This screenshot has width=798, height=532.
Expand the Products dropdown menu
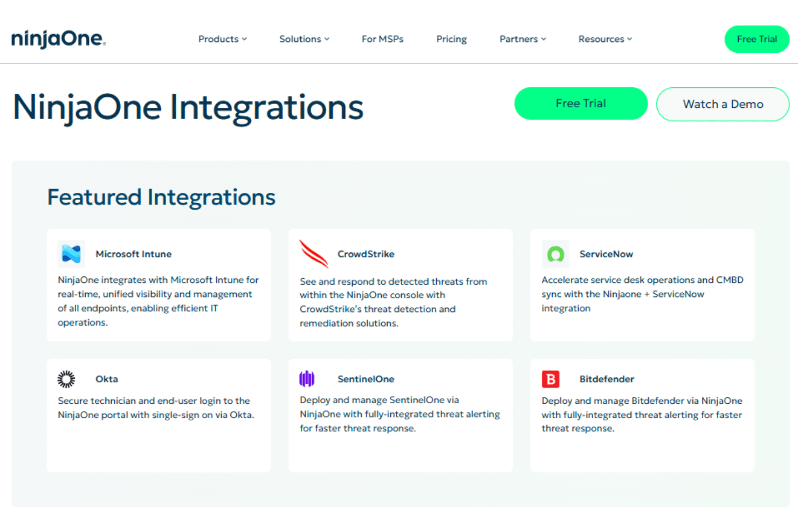pos(222,39)
